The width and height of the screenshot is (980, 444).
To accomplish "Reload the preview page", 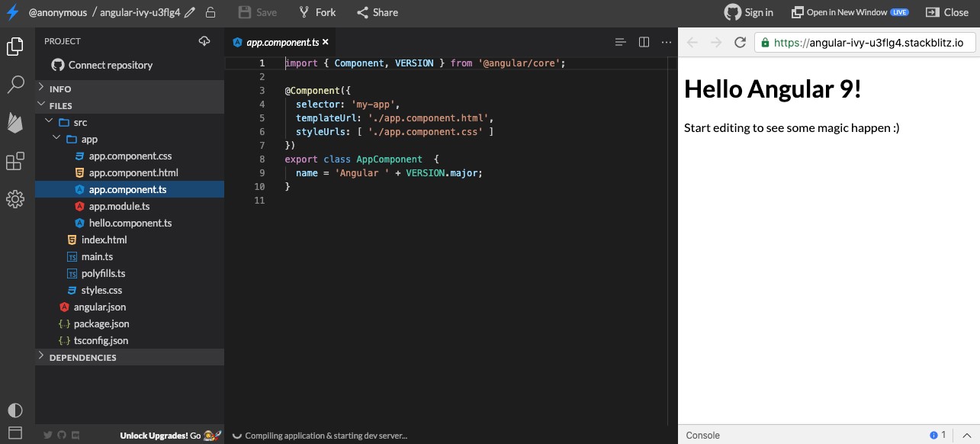I will point(740,43).
